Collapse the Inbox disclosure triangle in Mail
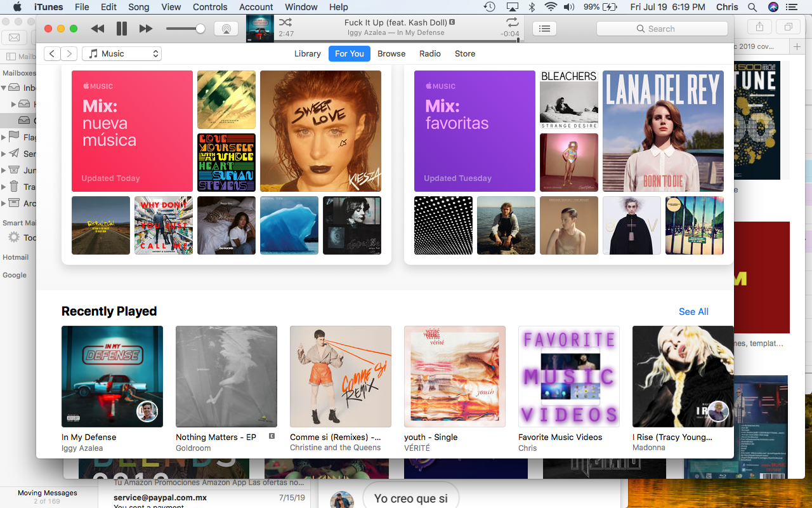The image size is (812, 508). 4,88
